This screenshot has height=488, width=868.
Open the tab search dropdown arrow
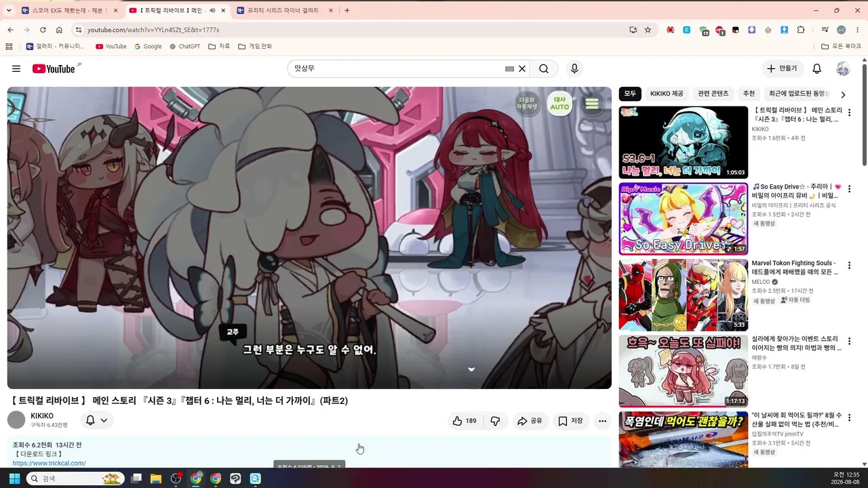pyautogui.click(x=9, y=10)
